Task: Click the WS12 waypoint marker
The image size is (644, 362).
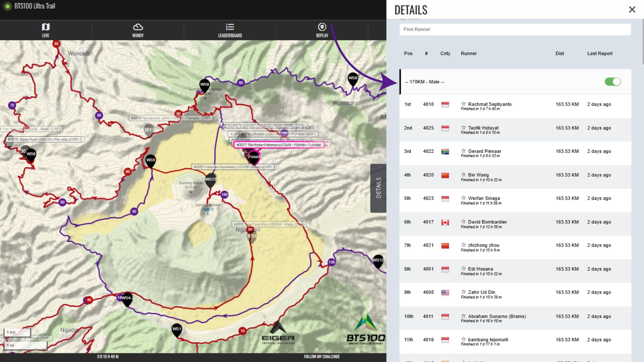Action: pos(378,261)
